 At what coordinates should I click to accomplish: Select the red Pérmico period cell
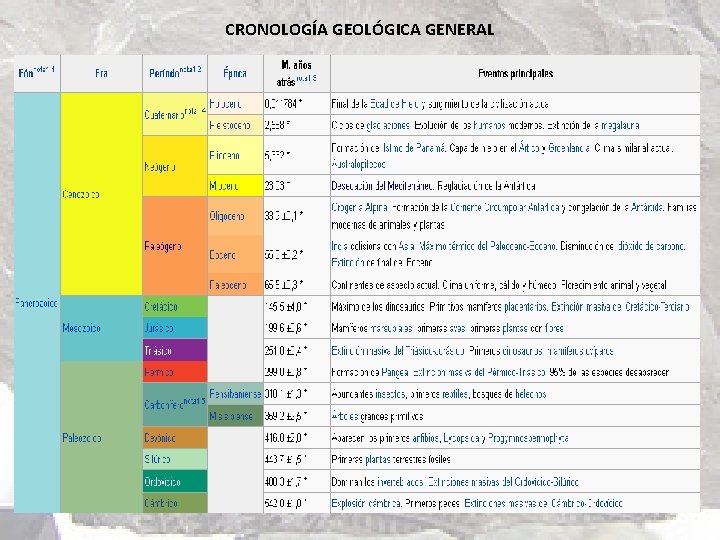coord(175,372)
